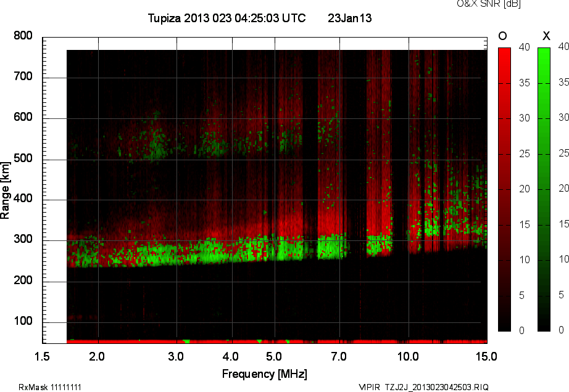Click the file name 'TZJ2J_2013023042503.RIQ'
The image size is (569, 392).
tap(436, 387)
